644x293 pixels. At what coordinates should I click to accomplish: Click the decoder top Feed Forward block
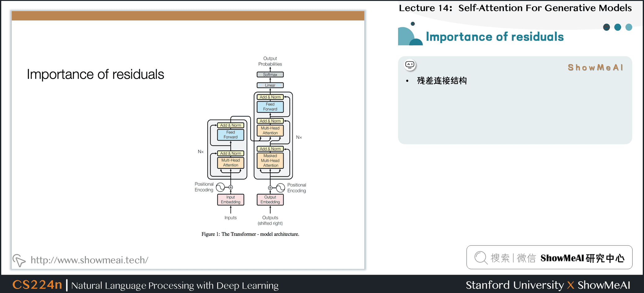coord(270,107)
